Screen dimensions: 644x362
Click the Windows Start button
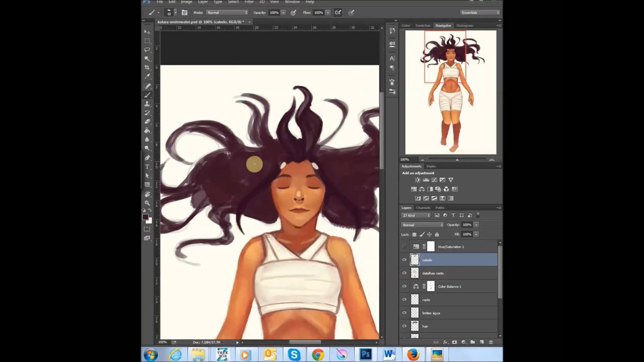tap(150, 355)
